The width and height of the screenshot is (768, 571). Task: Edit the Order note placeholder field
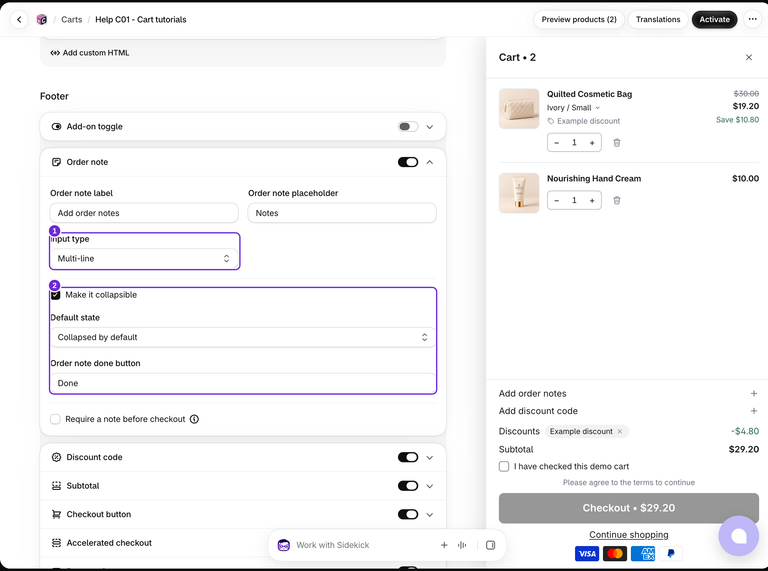click(x=342, y=213)
